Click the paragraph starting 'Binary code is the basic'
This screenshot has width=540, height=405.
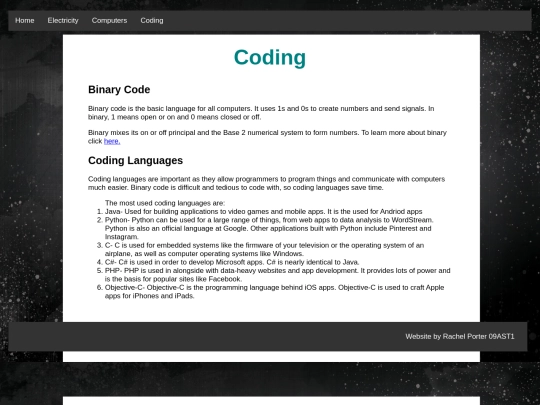[x=261, y=113]
